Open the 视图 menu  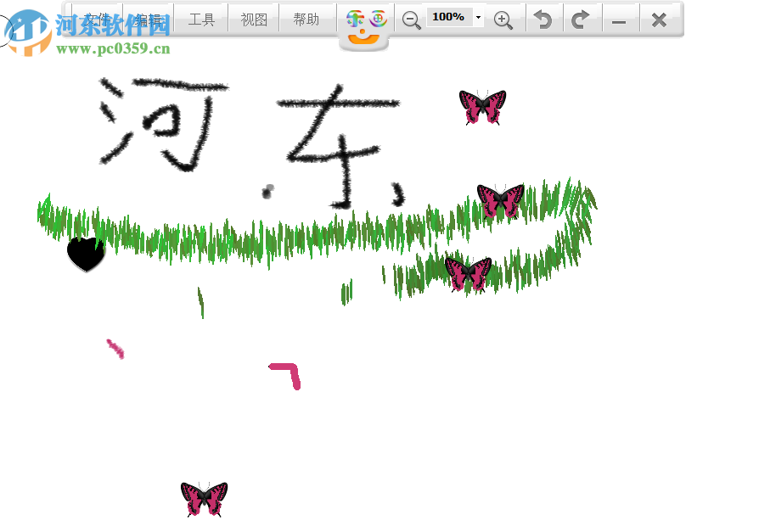(x=254, y=20)
